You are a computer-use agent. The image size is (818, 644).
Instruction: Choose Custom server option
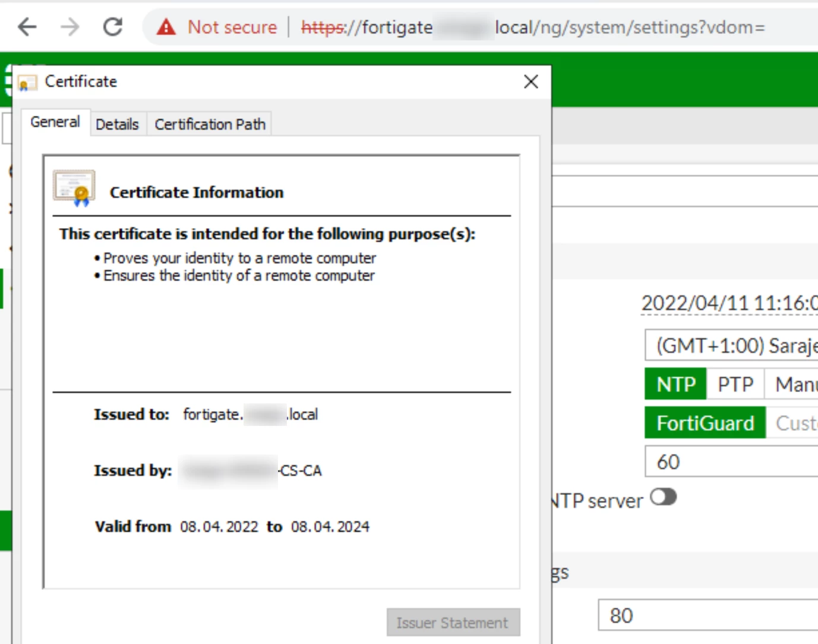tap(792, 423)
